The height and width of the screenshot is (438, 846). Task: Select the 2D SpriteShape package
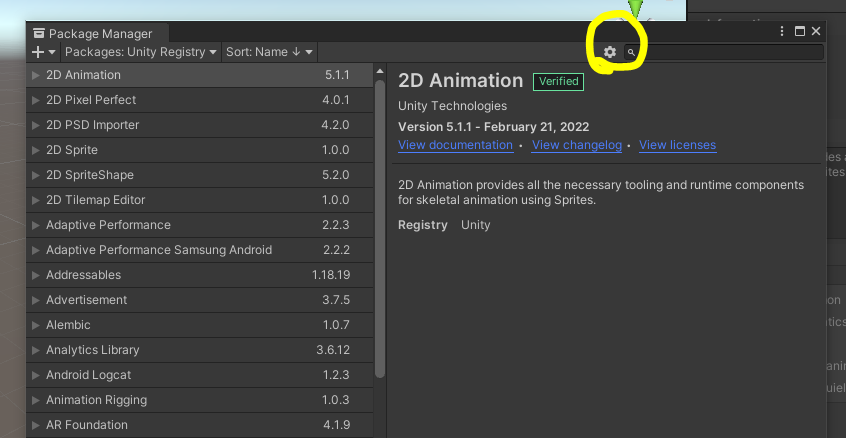click(200, 175)
